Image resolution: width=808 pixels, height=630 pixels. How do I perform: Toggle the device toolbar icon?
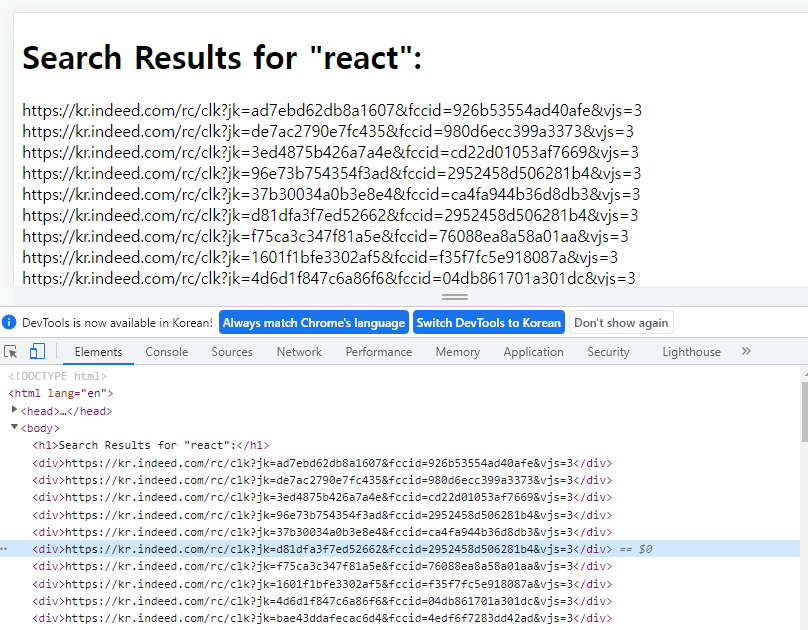pyautogui.click(x=37, y=351)
